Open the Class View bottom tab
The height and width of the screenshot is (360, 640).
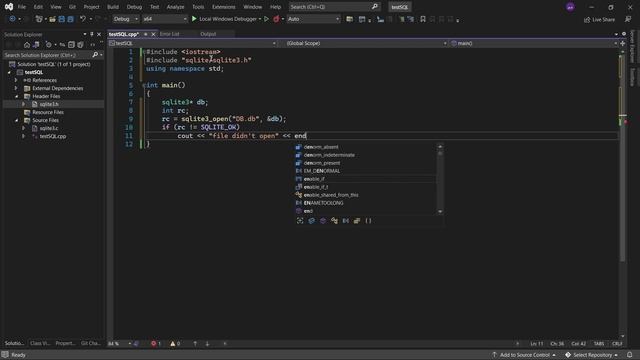(x=40, y=343)
